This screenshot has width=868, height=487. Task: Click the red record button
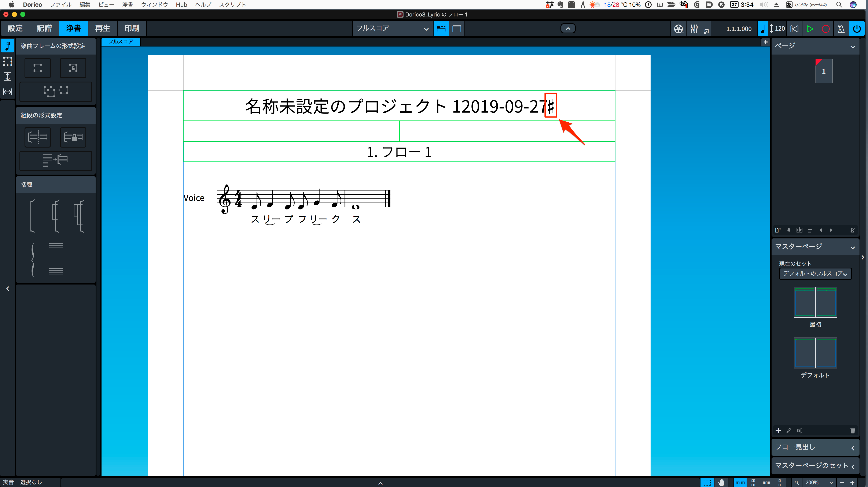(825, 29)
